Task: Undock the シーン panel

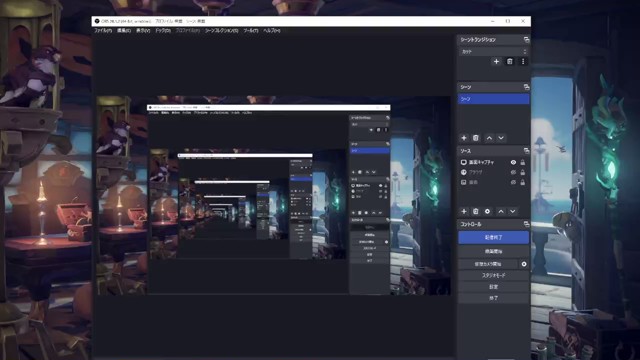Action: click(526, 87)
